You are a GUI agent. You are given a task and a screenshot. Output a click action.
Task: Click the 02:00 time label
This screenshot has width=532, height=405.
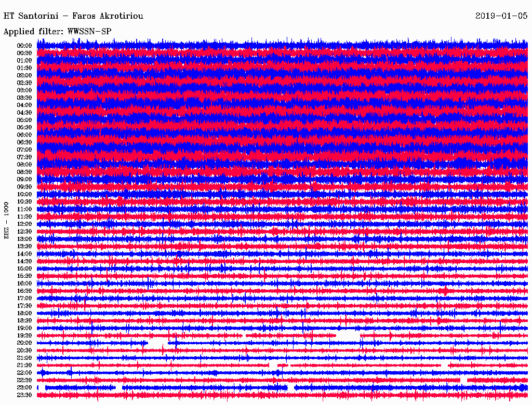24,75
